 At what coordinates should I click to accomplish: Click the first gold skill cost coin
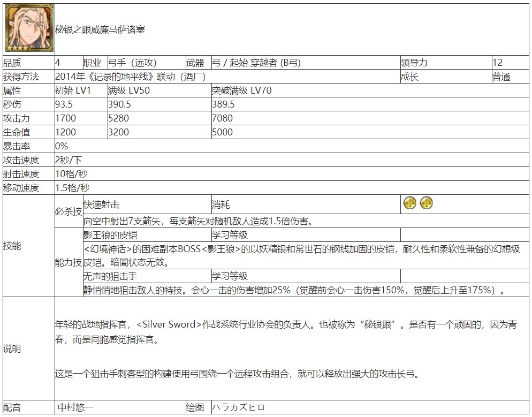click(409, 203)
